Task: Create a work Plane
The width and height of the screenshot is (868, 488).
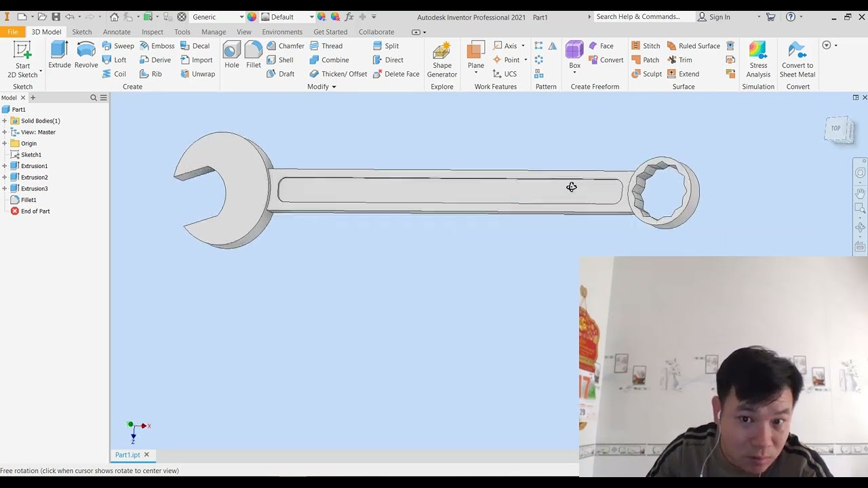Action: (x=475, y=56)
